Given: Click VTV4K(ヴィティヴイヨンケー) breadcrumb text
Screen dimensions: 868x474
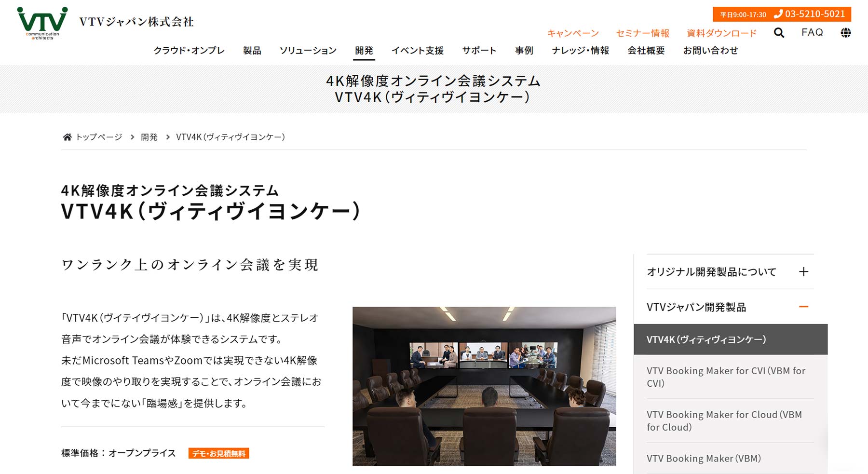Looking at the screenshot, I should click(x=231, y=137).
